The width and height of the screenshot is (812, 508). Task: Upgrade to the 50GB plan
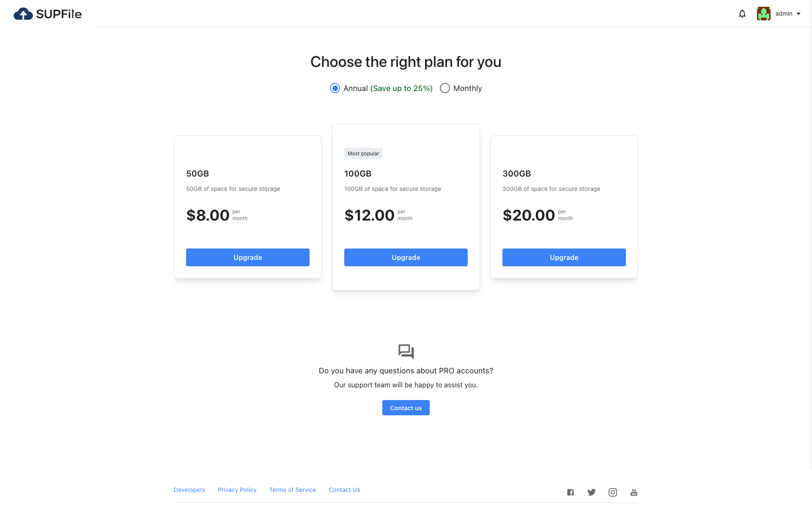[248, 257]
